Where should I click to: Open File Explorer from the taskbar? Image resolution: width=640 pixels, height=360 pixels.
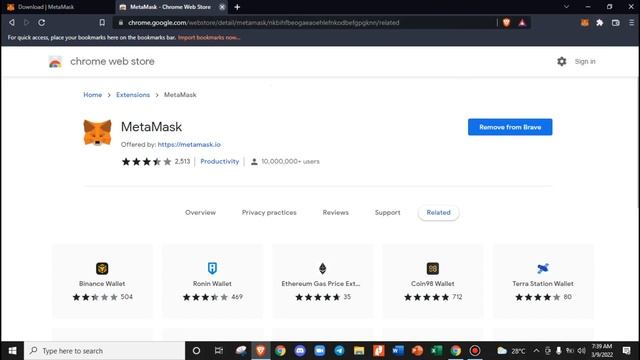359,351
